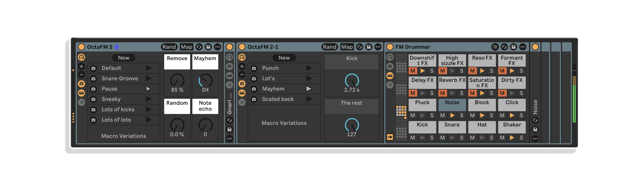The image size is (644, 185).
Task: Toggle macro controls icon in OctaFM 2
Action: click(x=81, y=57)
